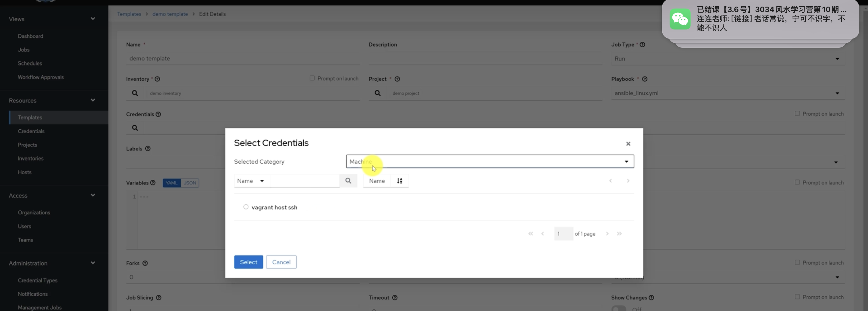Click the search icon in credentials modal
This screenshot has height=311, width=868.
(348, 181)
